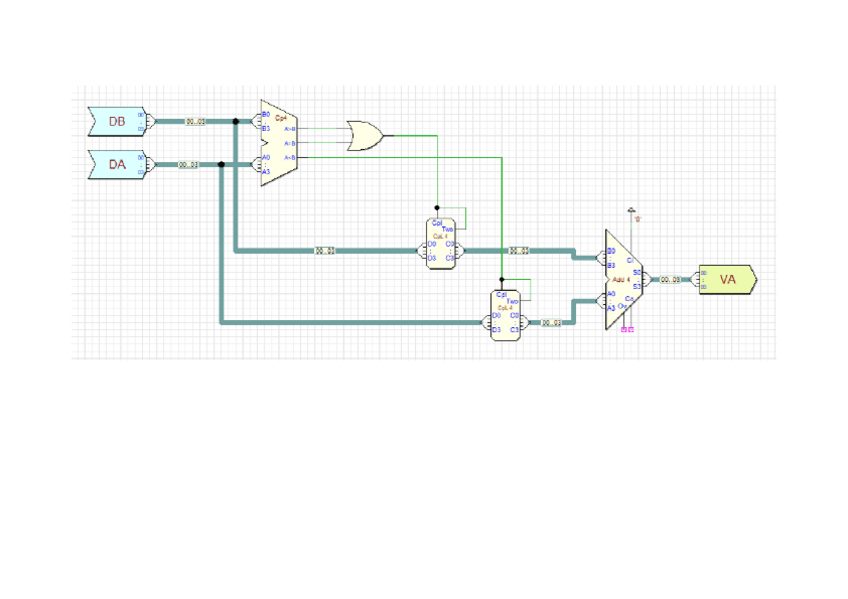Click bus label between adder and VA
This screenshot has height=599, width=848.
tap(670, 280)
